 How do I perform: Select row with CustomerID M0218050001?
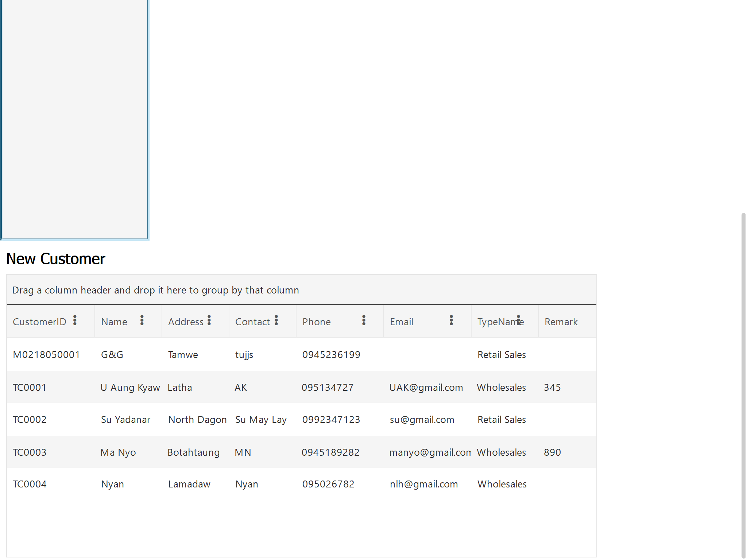46,355
